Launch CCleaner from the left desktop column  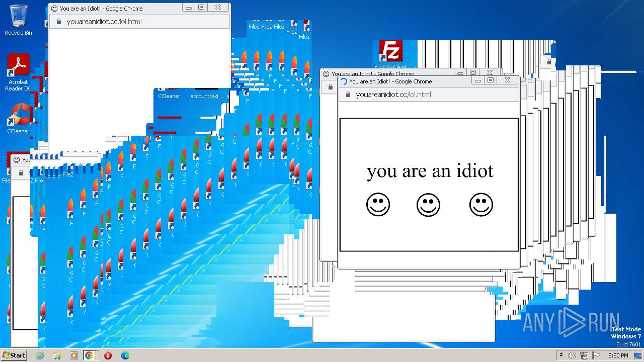pos(18,119)
